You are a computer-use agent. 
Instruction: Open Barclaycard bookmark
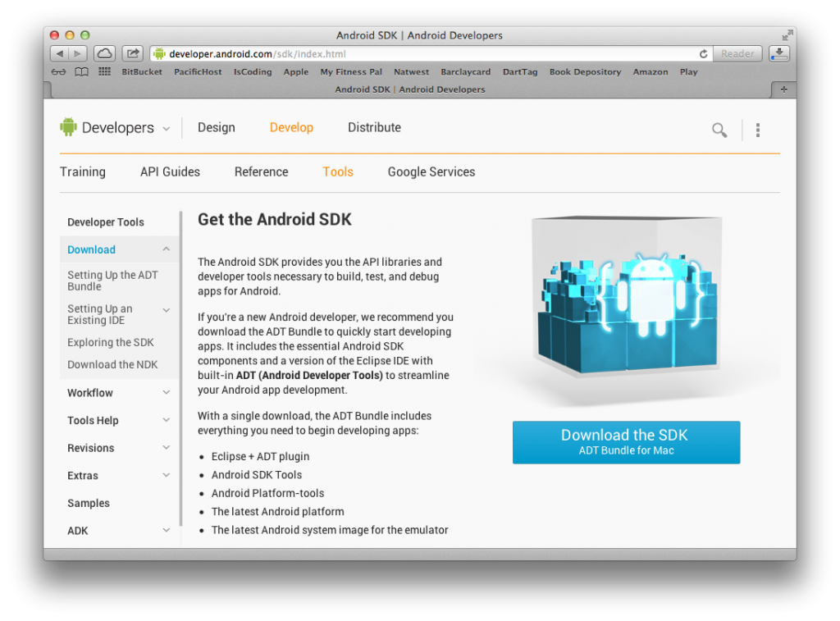pyautogui.click(x=466, y=72)
